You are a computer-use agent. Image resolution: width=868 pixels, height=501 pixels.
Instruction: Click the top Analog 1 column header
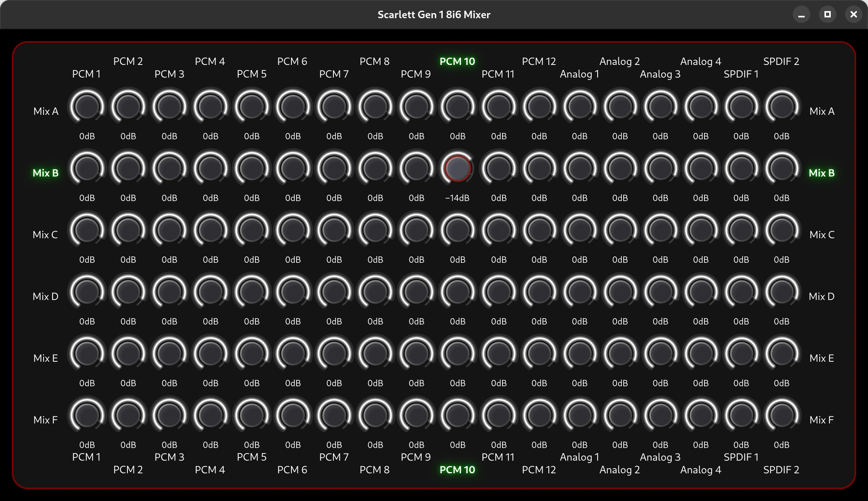point(580,74)
